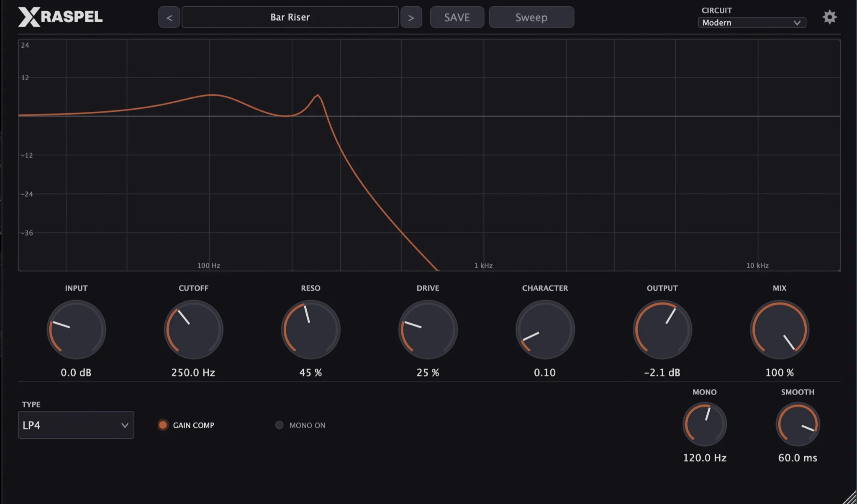Image resolution: width=857 pixels, height=504 pixels.
Task: Click the 120.0 Hz mono value
Action: coord(705,458)
